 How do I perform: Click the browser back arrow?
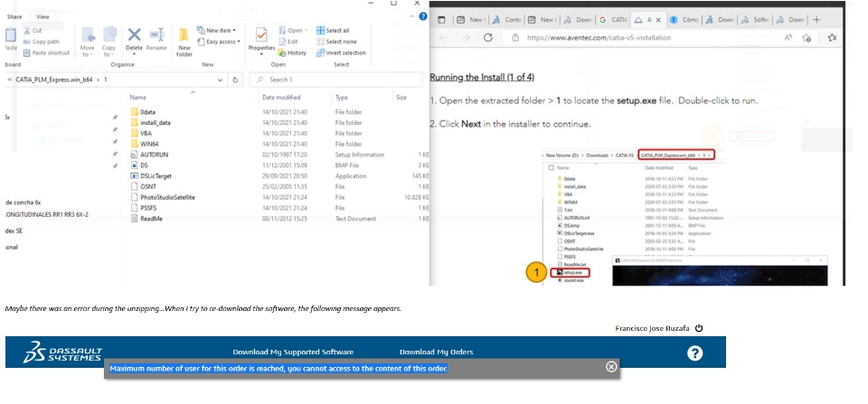(442, 38)
